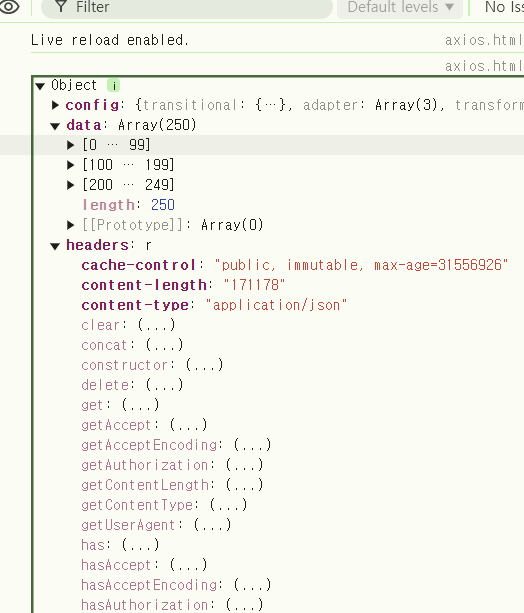Click the info badge next to Object
The width and height of the screenshot is (524, 613).
[x=113, y=85]
